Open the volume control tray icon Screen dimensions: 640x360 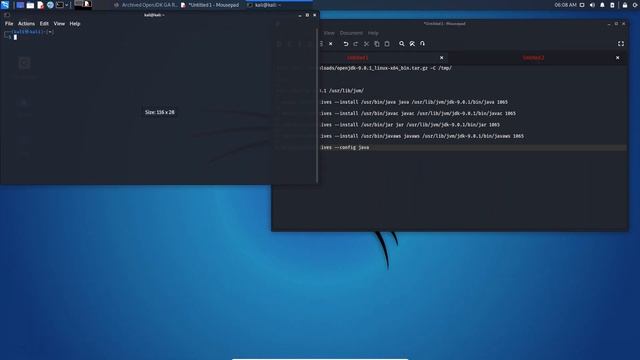592,5
